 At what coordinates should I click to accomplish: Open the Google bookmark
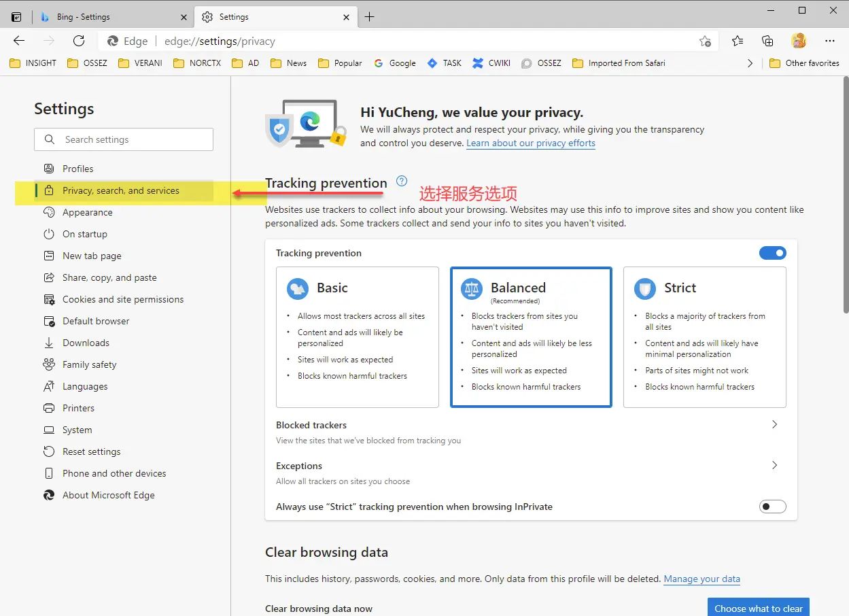pyautogui.click(x=395, y=63)
